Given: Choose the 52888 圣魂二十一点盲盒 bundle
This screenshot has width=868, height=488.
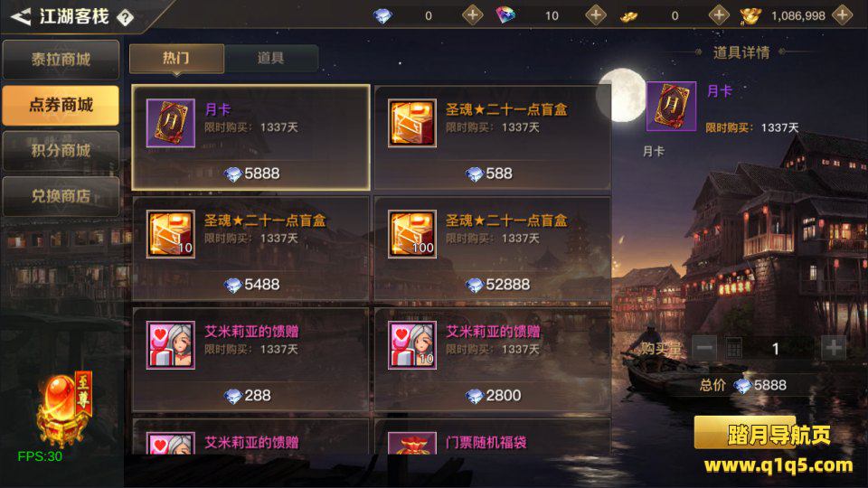Looking at the screenshot, I should pyautogui.click(x=493, y=249).
